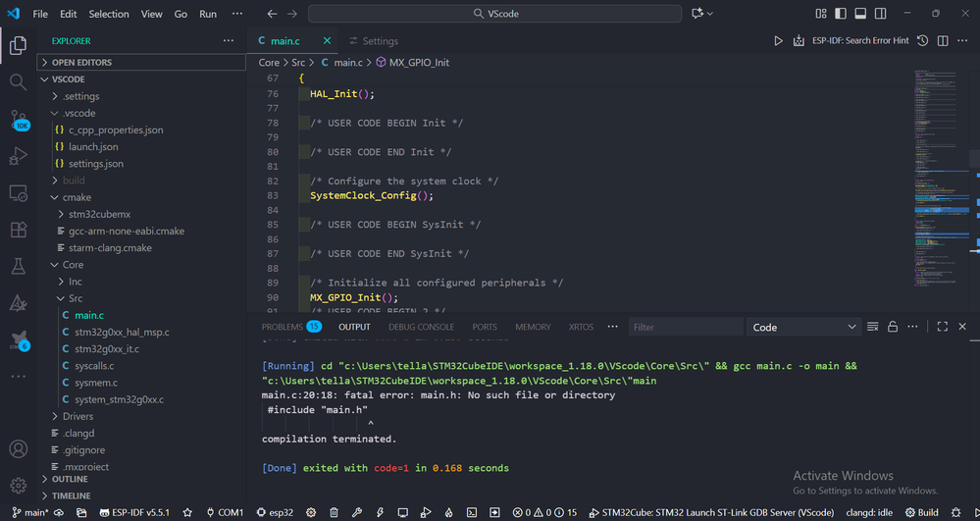
Task: Clear the output panel
Action: (x=872, y=327)
